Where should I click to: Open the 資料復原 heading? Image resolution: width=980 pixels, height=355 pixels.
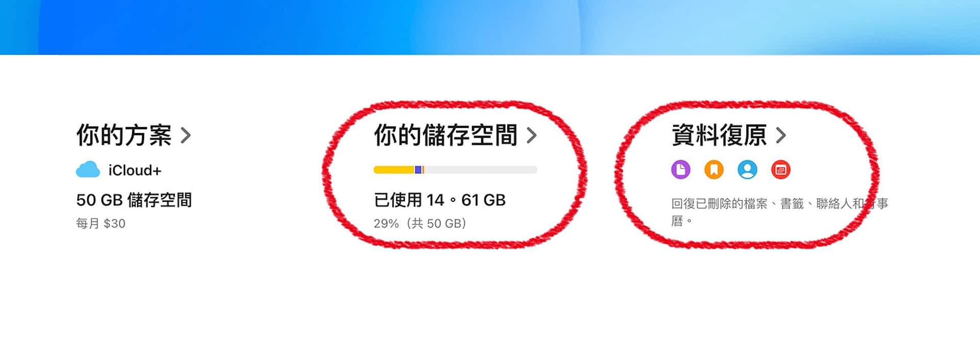click(x=719, y=135)
